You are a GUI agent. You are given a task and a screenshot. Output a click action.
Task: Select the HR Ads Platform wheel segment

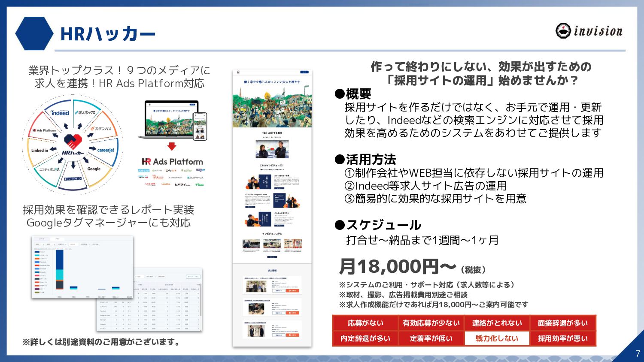pyautogui.click(x=44, y=130)
